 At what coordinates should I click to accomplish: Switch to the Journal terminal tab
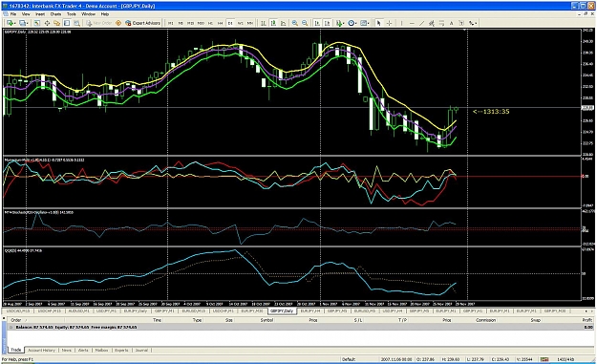coord(141,350)
